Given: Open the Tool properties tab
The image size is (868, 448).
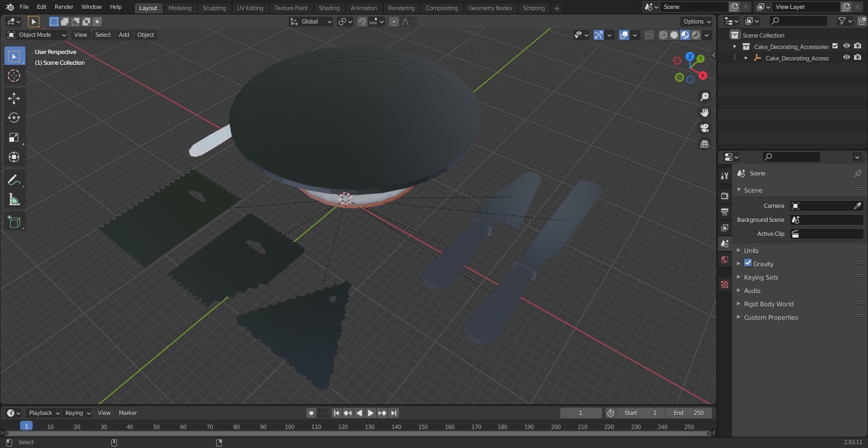Looking at the screenshot, I should (x=724, y=175).
